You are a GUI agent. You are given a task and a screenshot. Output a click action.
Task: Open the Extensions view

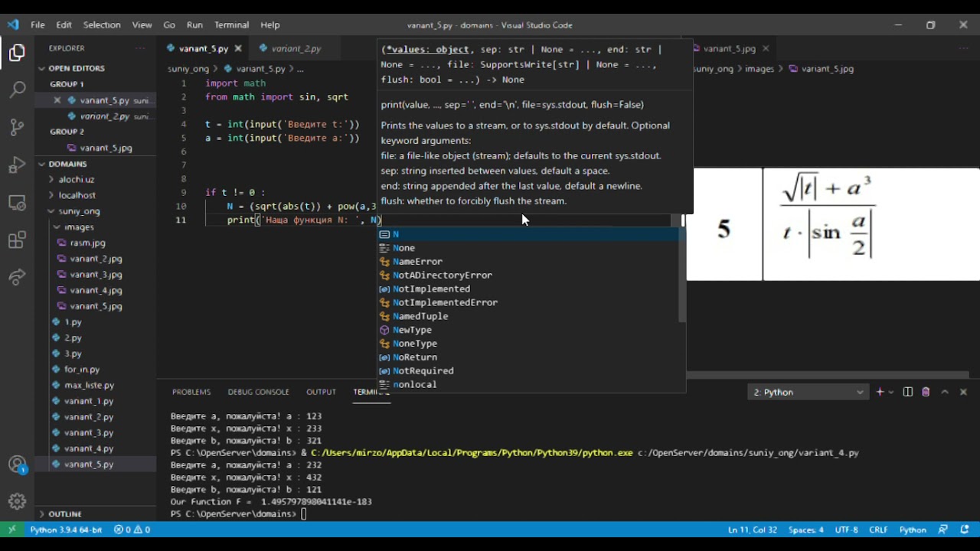click(x=17, y=240)
